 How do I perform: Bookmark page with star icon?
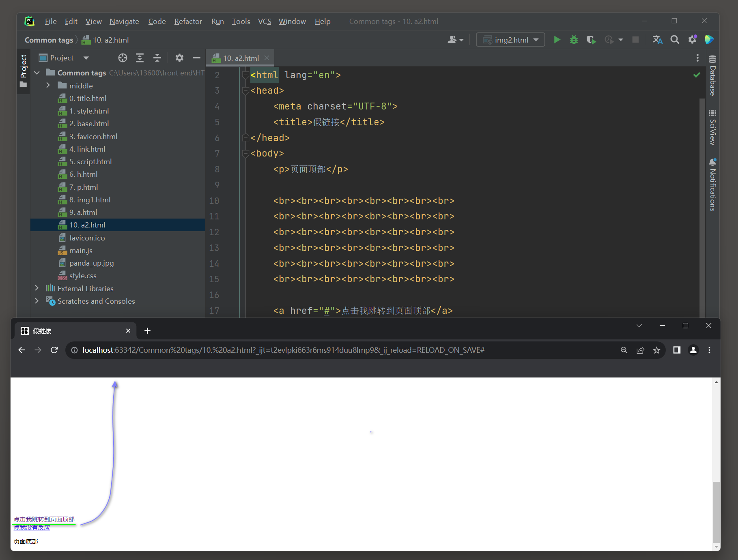click(656, 350)
